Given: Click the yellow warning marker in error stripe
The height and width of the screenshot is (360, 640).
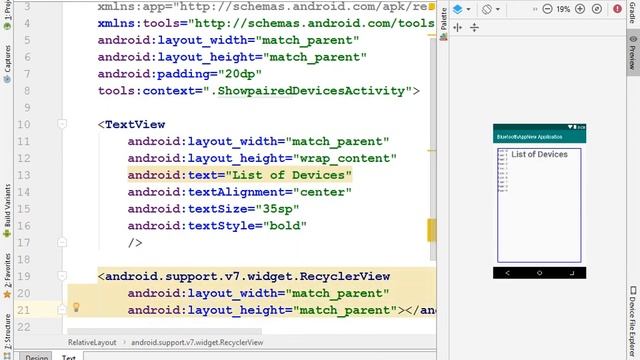Looking at the screenshot, I should (431, 230).
